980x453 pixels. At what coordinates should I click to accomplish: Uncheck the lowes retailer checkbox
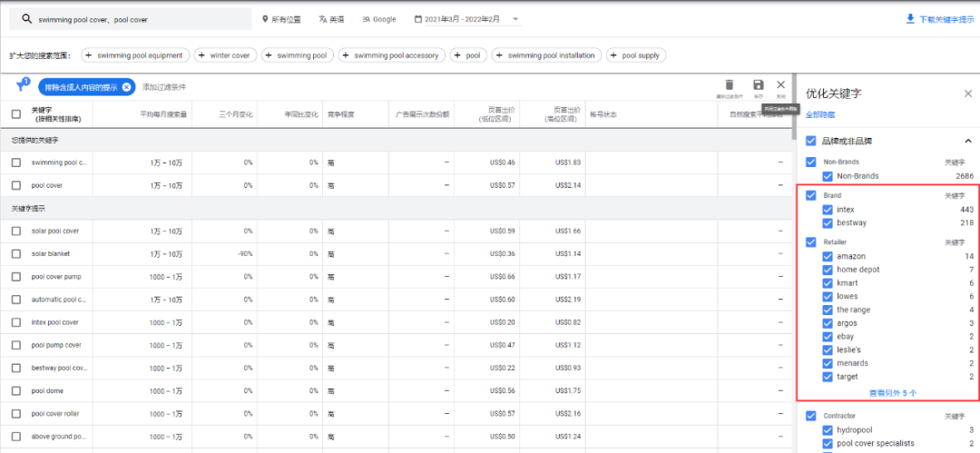coord(828,297)
